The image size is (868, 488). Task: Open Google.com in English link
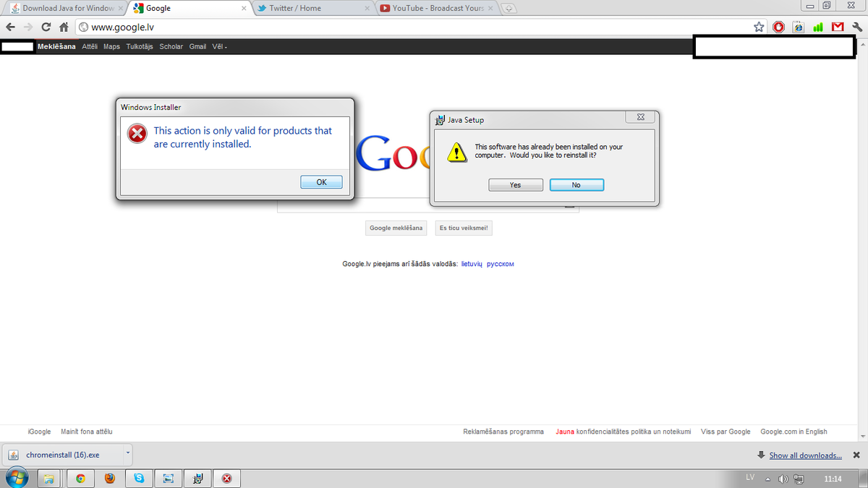[x=793, y=432]
